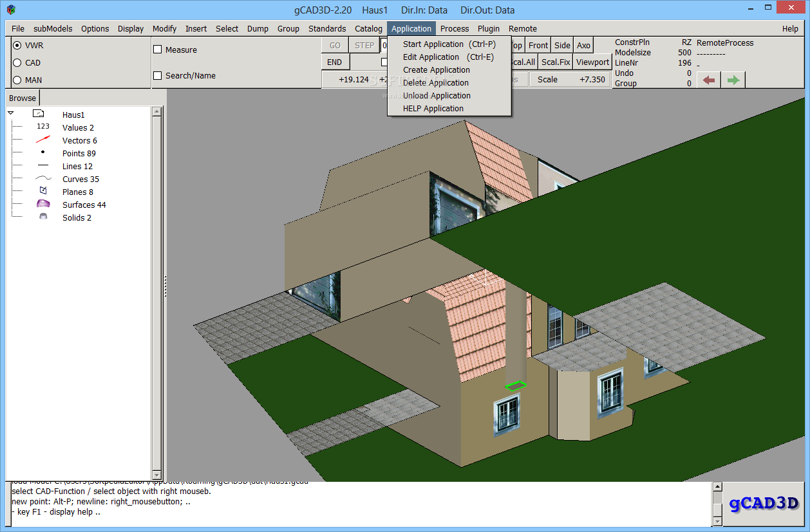The image size is (810, 532).
Task: Click the gCAD3D logo at bottom right
Action: click(x=764, y=503)
